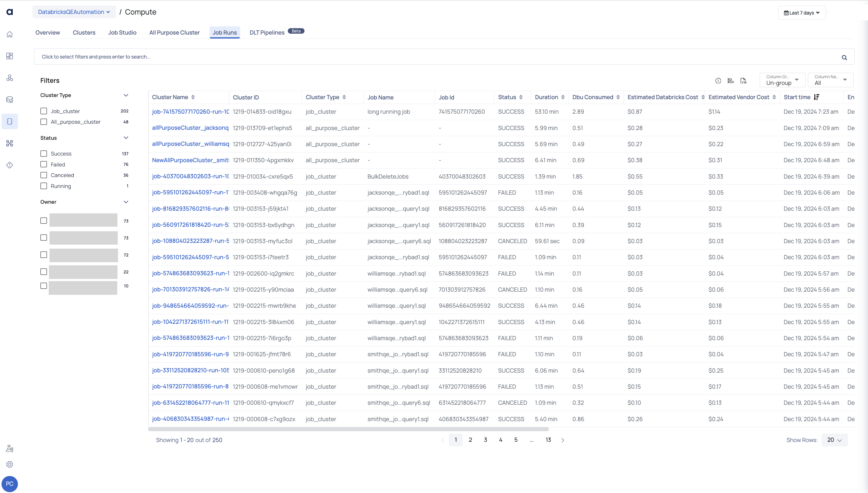Go to page 2
Viewport: 868px width, 493px height.
click(470, 440)
